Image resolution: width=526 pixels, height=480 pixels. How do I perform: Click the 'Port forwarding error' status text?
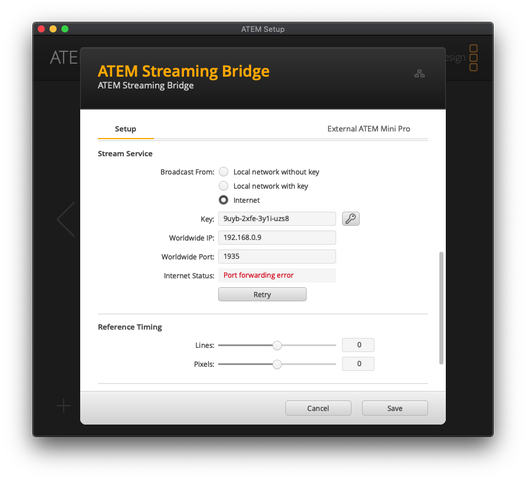coord(258,275)
